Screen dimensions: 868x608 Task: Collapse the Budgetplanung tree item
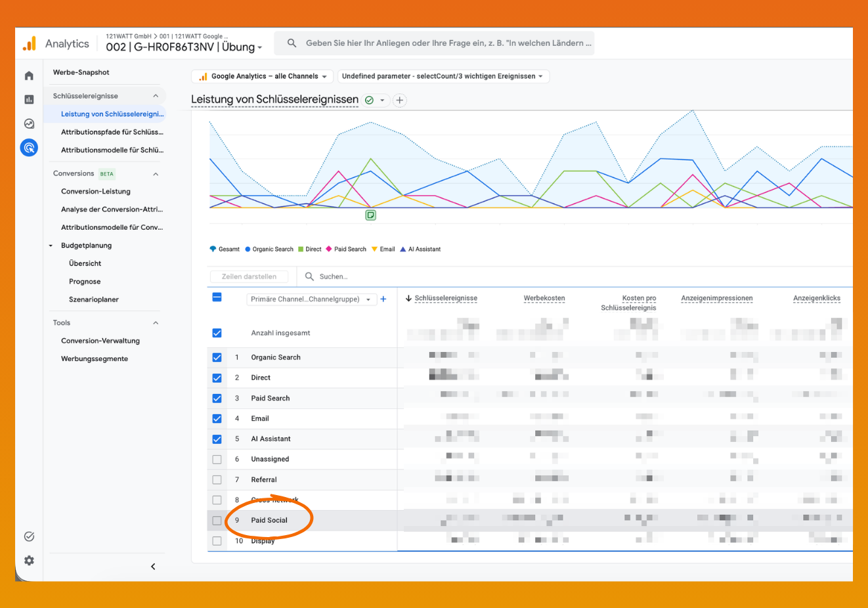(x=51, y=246)
